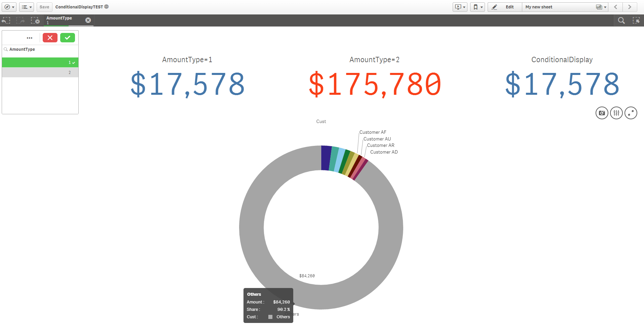Click the Customer AR label

point(381,145)
